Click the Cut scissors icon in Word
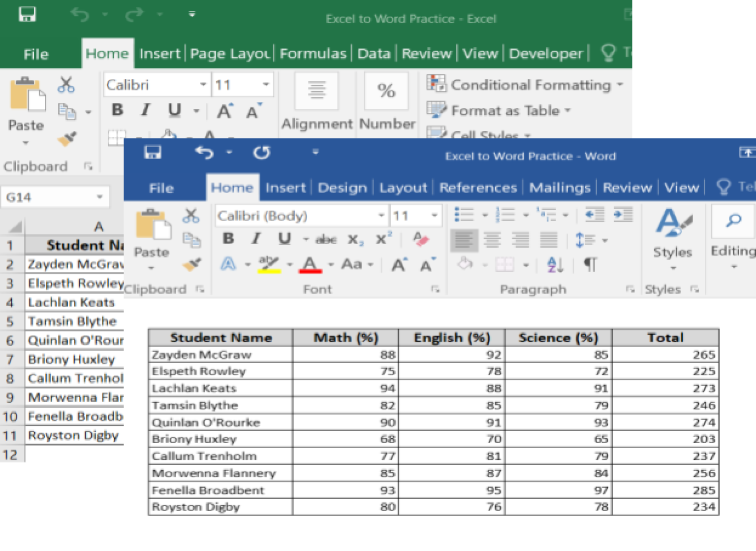 [191, 216]
